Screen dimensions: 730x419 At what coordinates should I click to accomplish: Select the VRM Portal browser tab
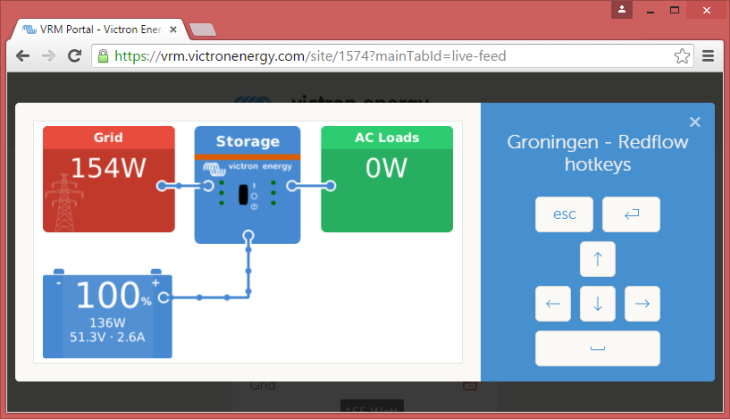pos(95,29)
